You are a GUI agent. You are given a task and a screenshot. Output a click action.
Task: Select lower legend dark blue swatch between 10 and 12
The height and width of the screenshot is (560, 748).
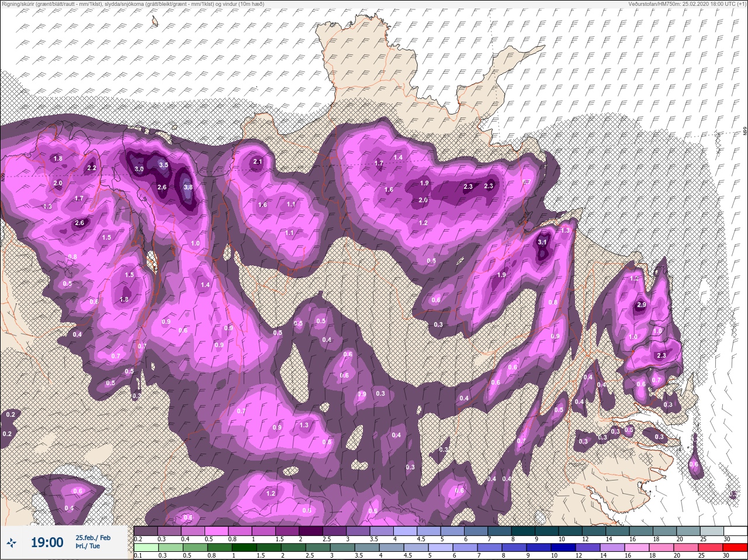[563, 548]
